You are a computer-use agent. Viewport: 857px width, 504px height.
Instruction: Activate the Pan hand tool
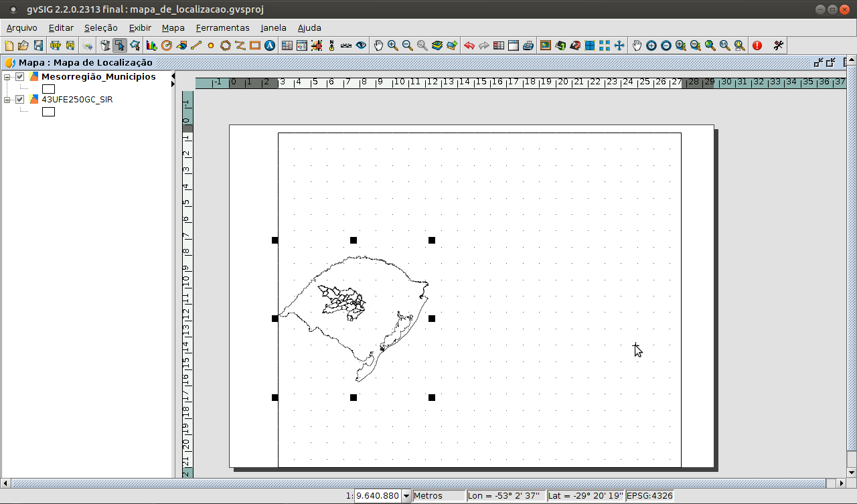pyautogui.click(x=378, y=46)
